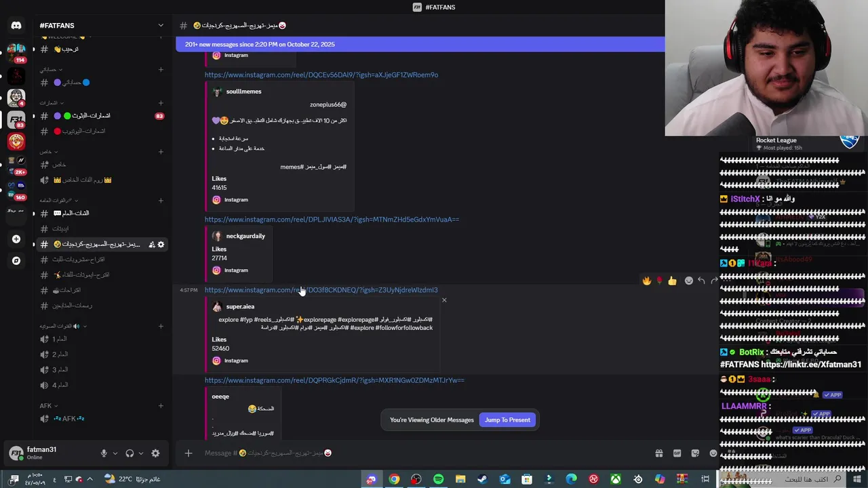Screen dimensions: 868x488
Task: Click invite people icon on selected channel
Action: [152, 244]
